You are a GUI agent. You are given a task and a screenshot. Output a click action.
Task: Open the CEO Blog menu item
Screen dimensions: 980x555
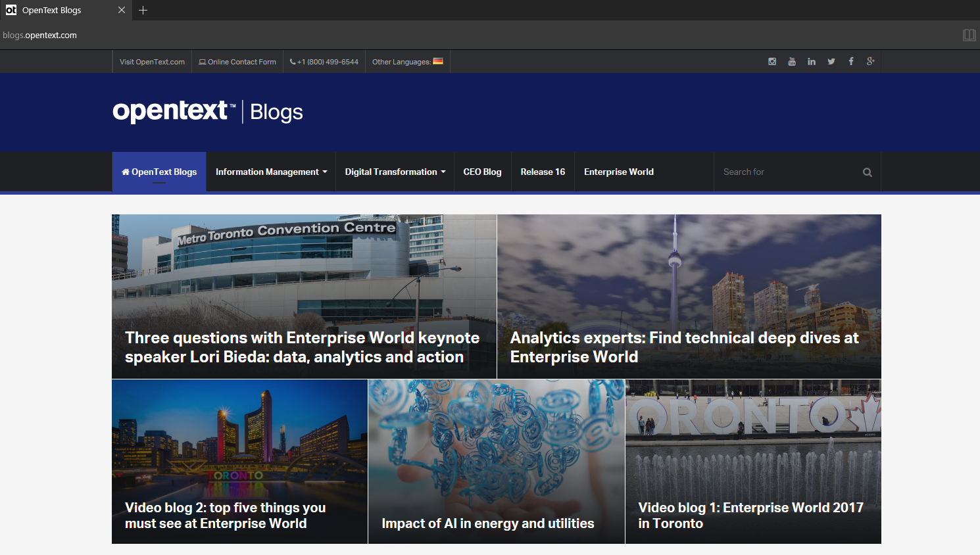(x=483, y=172)
